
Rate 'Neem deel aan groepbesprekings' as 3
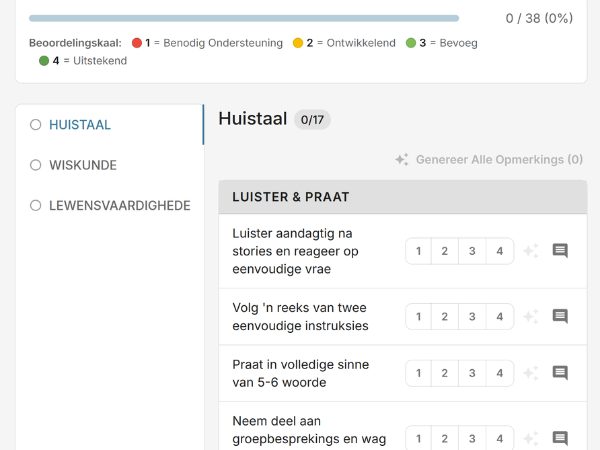[472, 439]
